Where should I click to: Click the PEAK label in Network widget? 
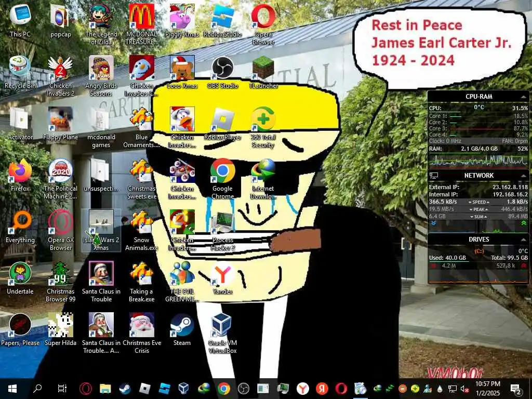click(478, 209)
